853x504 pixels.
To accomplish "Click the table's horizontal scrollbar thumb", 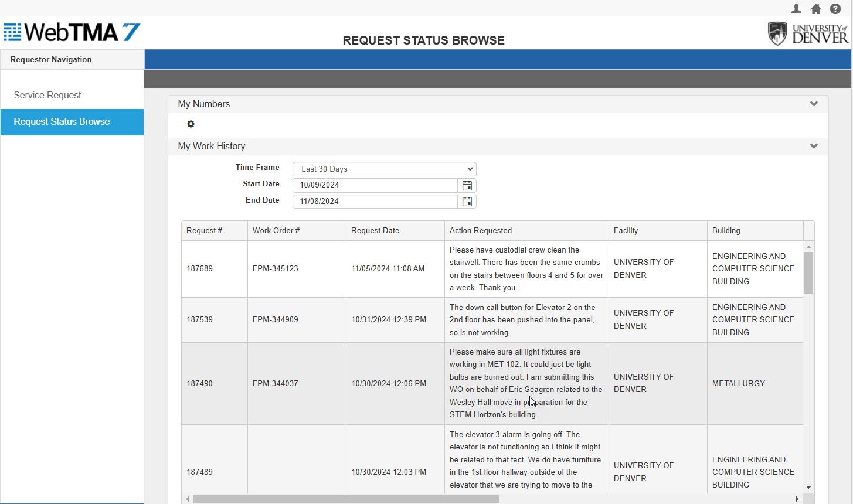I will 346,499.
